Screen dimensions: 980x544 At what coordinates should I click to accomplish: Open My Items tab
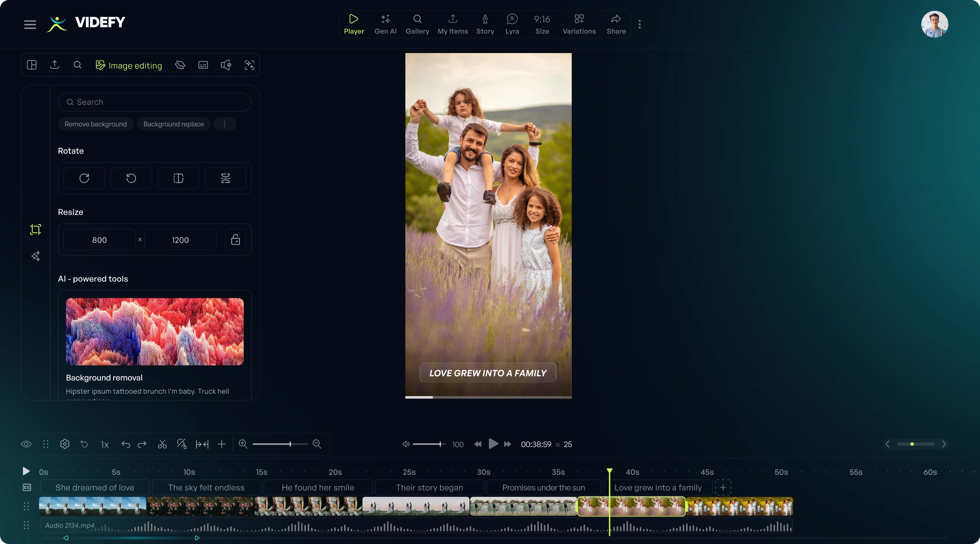[453, 24]
